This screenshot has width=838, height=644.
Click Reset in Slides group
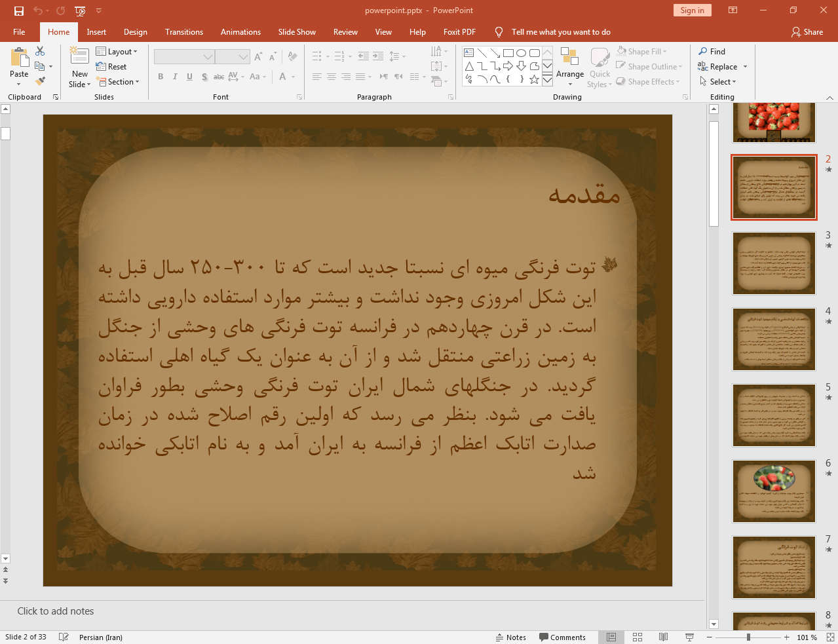click(x=111, y=66)
